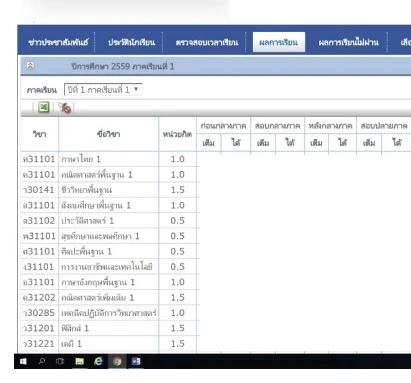Screen dimensions: 411x383
Task: Click the Excel export icon
Action: (44, 107)
